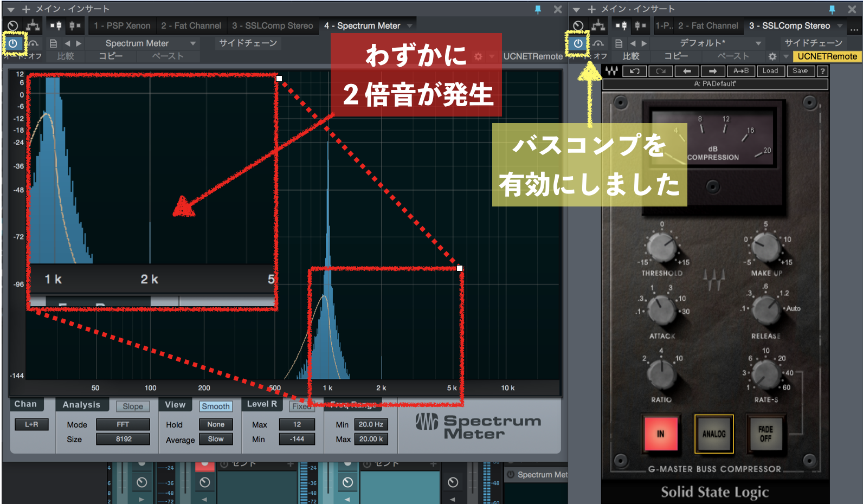Image resolution: width=863 pixels, height=504 pixels.
Task: Load next Waves preset with right arrow
Action: click(713, 71)
